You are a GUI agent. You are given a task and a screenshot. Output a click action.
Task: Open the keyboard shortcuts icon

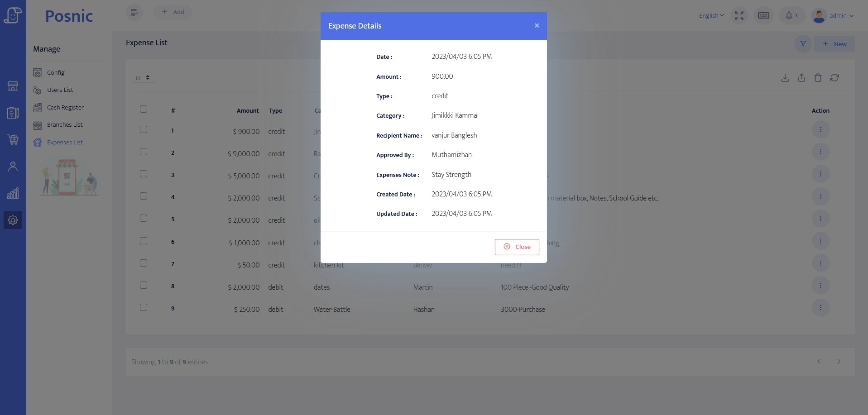(x=763, y=16)
